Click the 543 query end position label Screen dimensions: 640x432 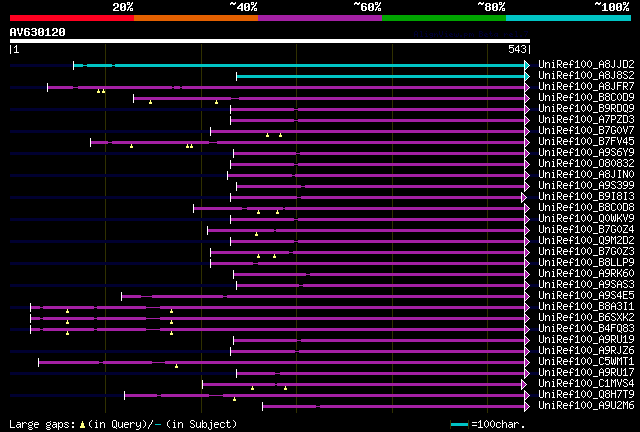pos(517,49)
